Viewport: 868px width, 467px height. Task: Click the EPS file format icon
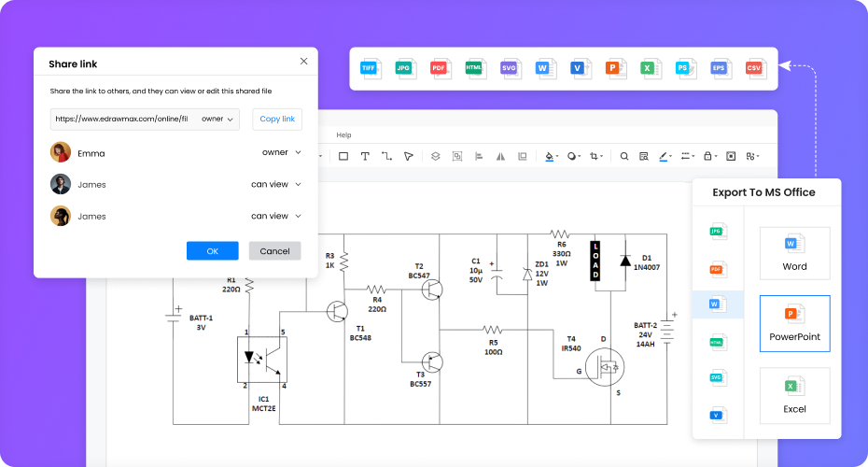click(x=719, y=68)
